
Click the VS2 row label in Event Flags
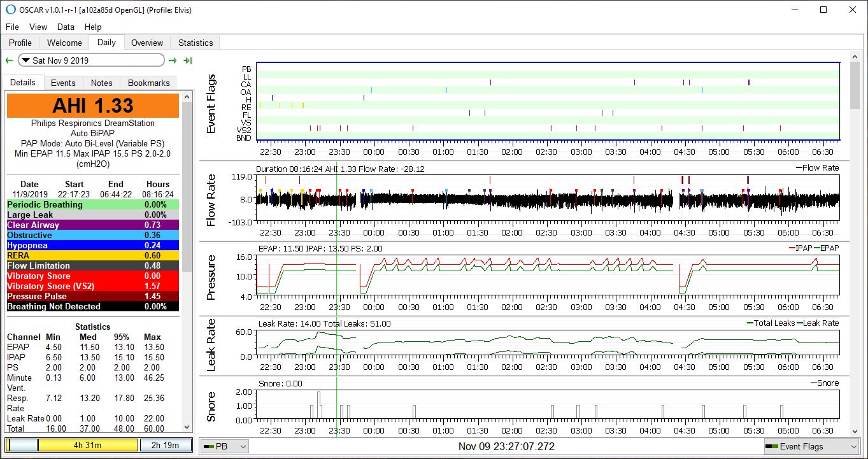pos(244,130)
